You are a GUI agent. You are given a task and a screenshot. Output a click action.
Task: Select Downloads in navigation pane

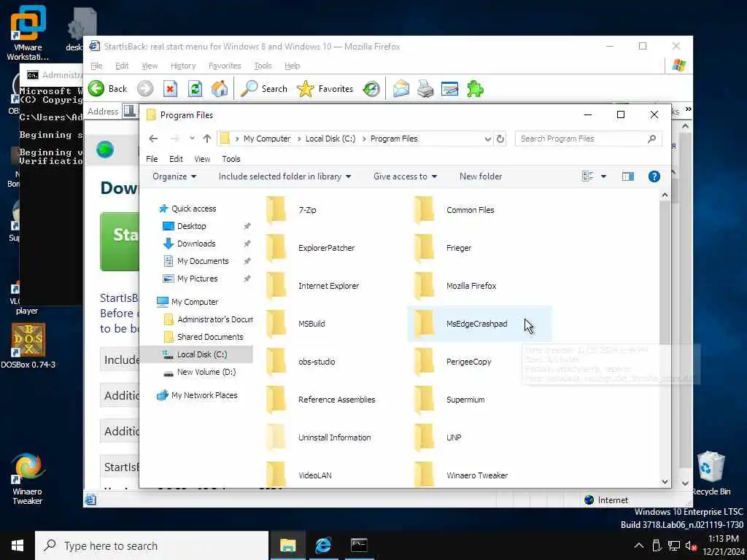[196, 244]
